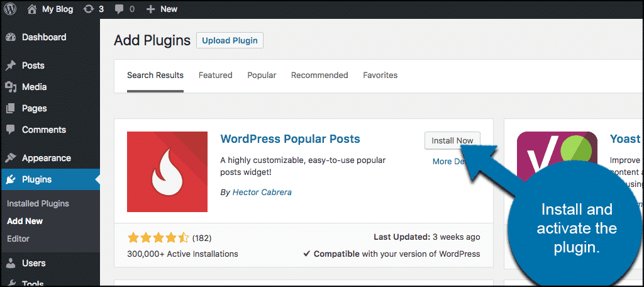This screenshot has width=644, height=287.
Task: Click New in admin bar
Action: (x=169, y=9)
